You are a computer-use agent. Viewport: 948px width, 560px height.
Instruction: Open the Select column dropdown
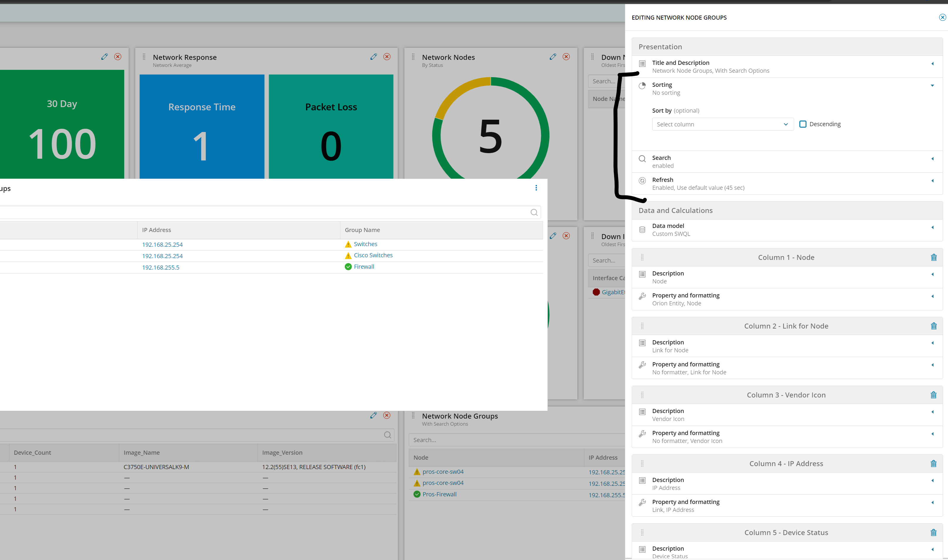[722, 124]
